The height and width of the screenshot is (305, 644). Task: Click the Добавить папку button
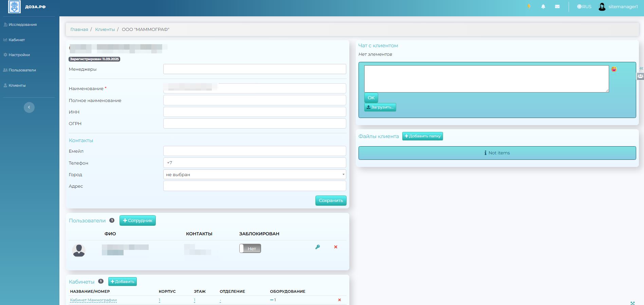pos(422,136)
